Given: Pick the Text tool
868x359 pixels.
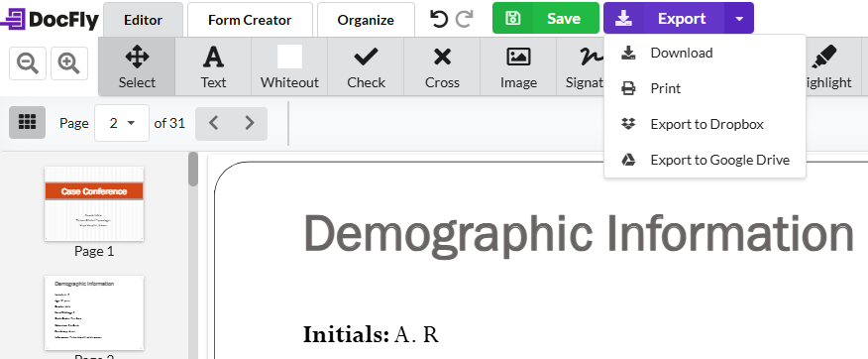Looking at the screenshot, I should pyautogui.click(x=213, y=67).
